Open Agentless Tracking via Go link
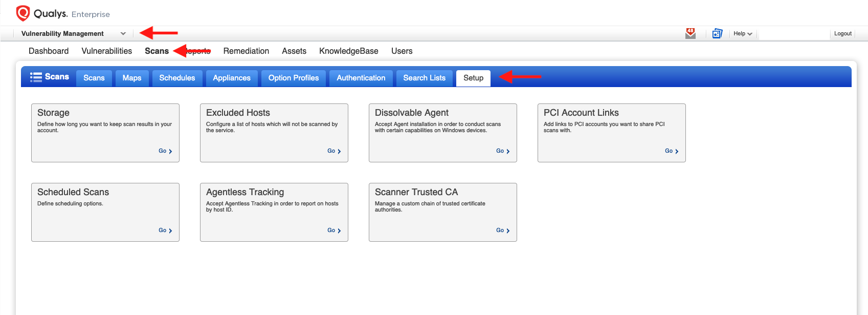This screenshot has height=315, width=868. [334, 230]
